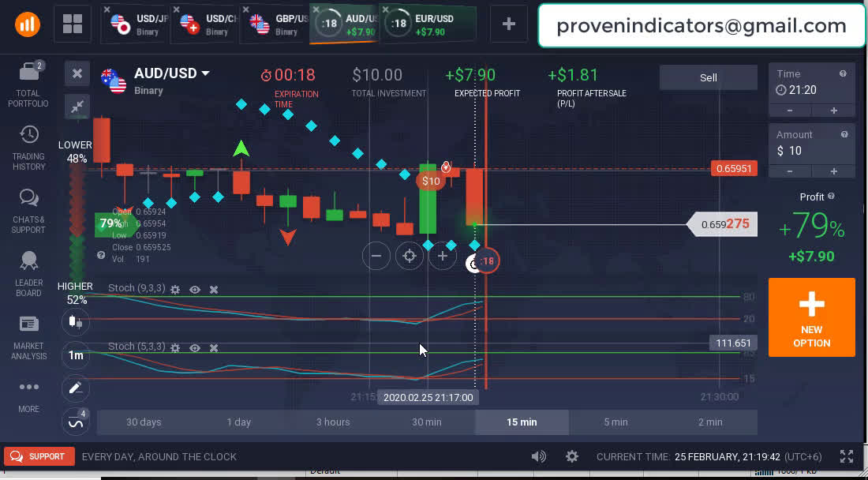The width and height of the screenshot is (868, 480).
Task: Open Trading History in sidebar
Action: coord(28,147)
